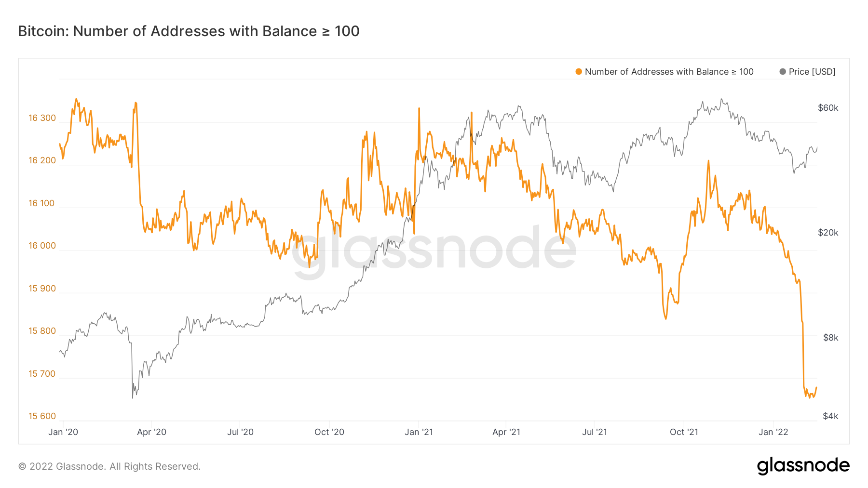Click the 16 300 left axis label
This screenshot has width=868, height=488.
point(42,118)
